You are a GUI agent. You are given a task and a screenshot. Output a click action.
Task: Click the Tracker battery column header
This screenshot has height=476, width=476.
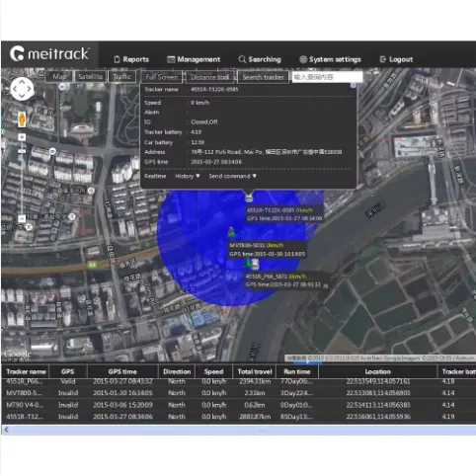tap(457, 371)
